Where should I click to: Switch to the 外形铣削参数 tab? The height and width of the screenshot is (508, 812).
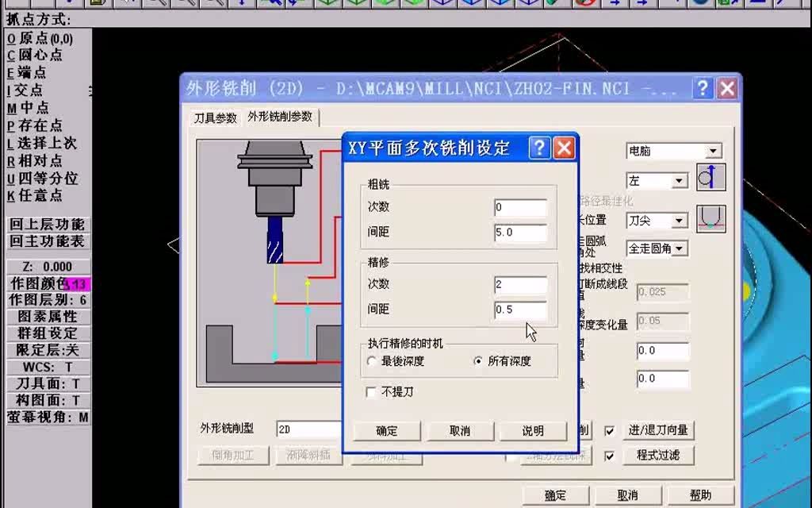(x=280, y=117)
